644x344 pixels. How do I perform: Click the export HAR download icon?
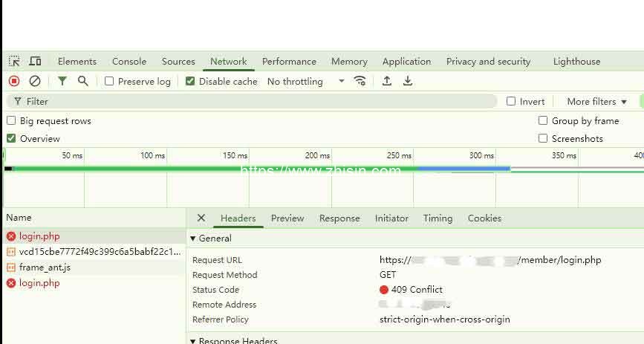pos(408,81)
